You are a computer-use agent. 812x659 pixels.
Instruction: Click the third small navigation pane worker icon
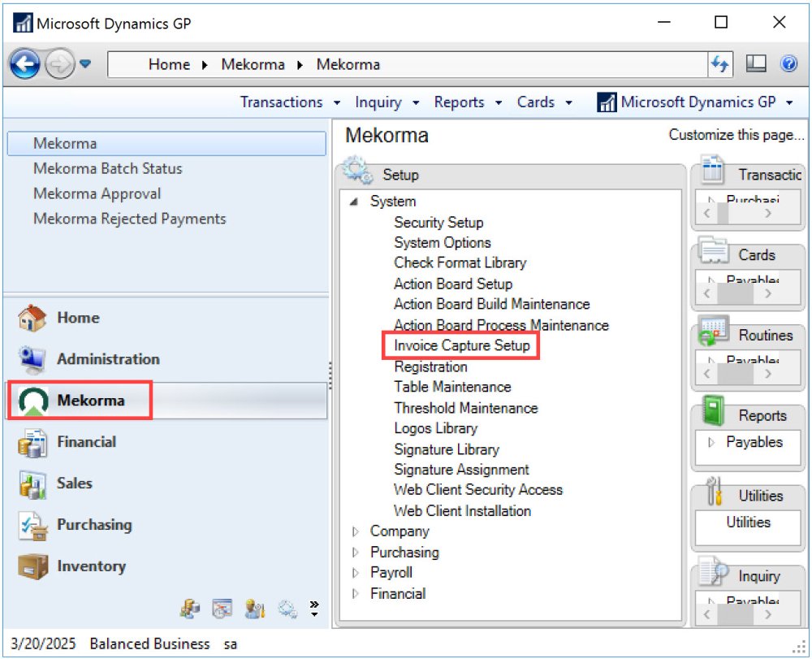pyautogui.click(x=254, y=609)
